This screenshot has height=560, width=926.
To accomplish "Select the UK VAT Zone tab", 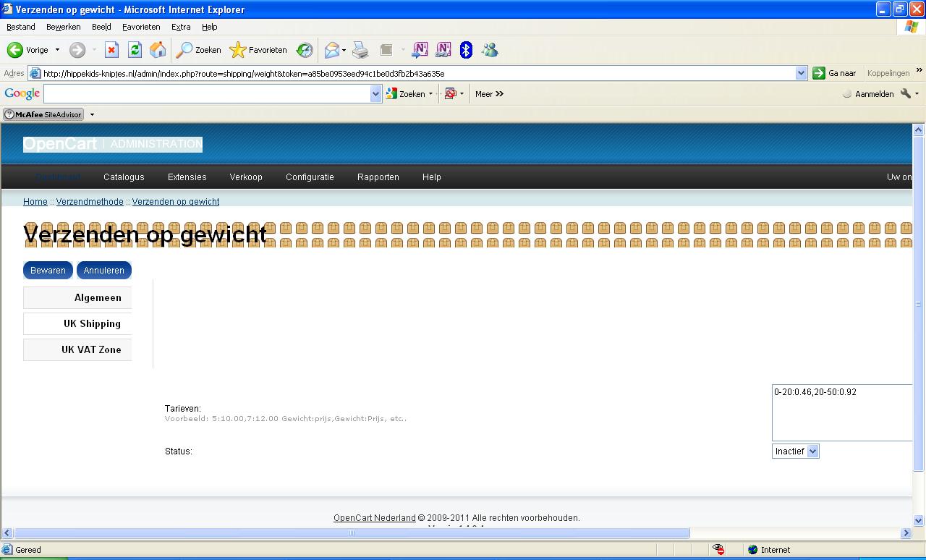I will point(77,349).
